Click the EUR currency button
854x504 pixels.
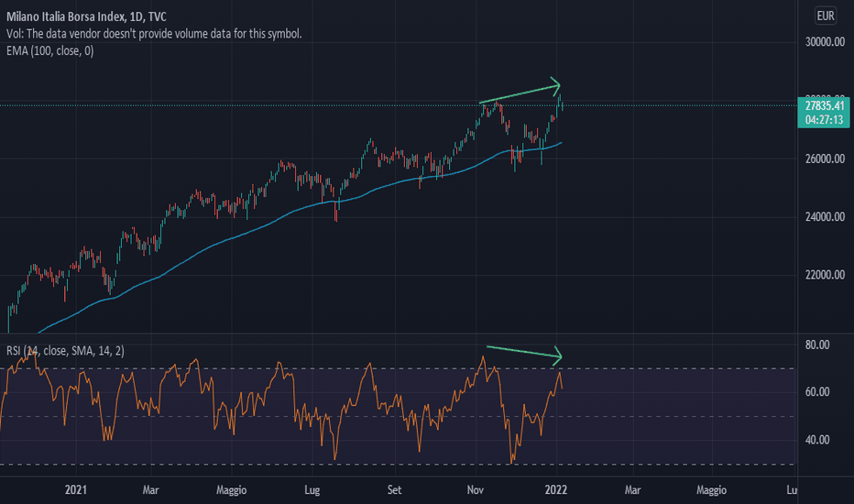coord(825,16)
